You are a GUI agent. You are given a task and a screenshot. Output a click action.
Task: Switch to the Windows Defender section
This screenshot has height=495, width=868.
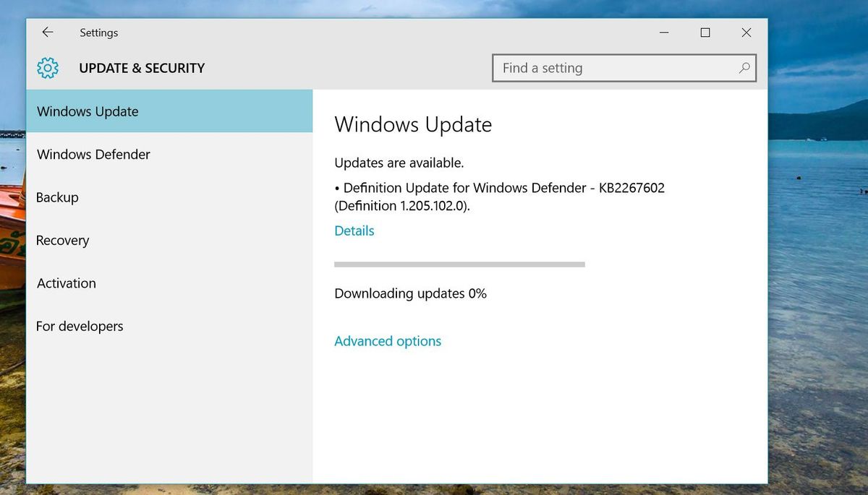[93, 154]
